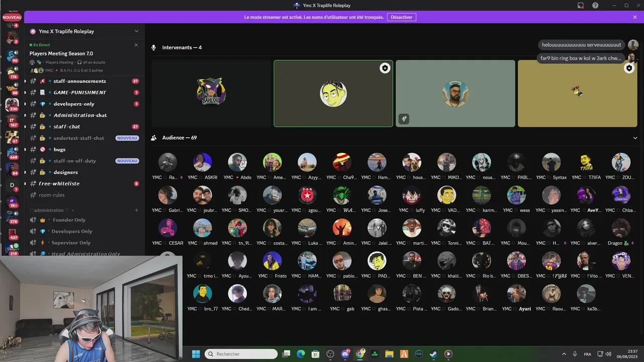
Task: Dismiss the streamer mode purple banner
Action: pyautogui.click(x=635, y=17)
